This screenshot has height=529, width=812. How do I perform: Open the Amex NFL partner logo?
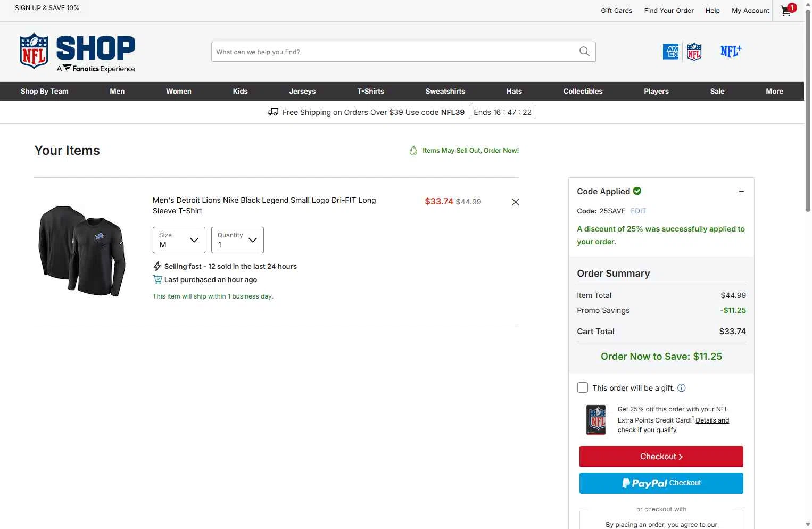tap(682, 52)
